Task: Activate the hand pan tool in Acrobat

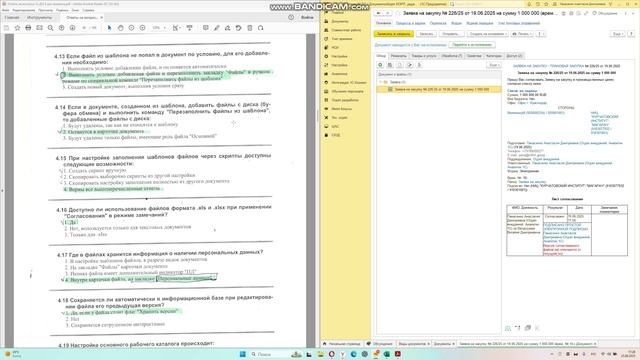Action: coord(120,28)
